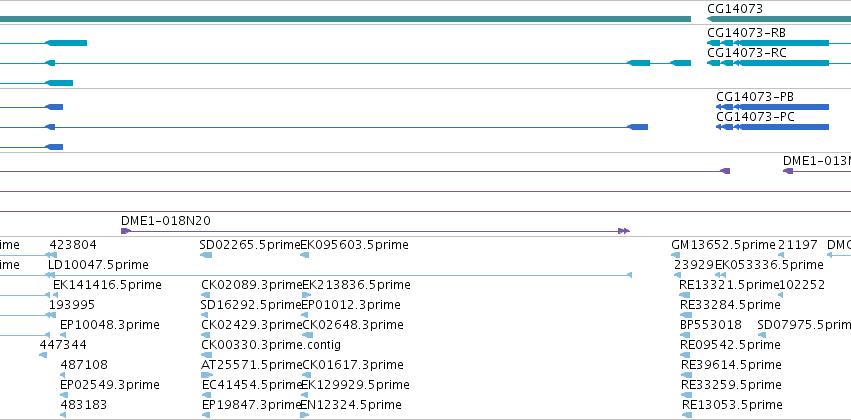The image size is (851, 420).
Task: Click the large CG14073-RB exon block
Action: point(785,43)
